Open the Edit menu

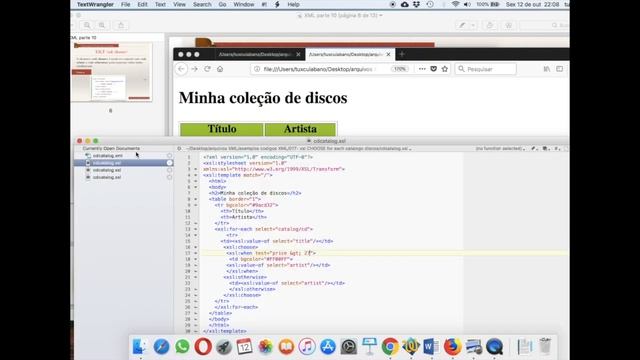pyautogui.click(x=142, y=4)
